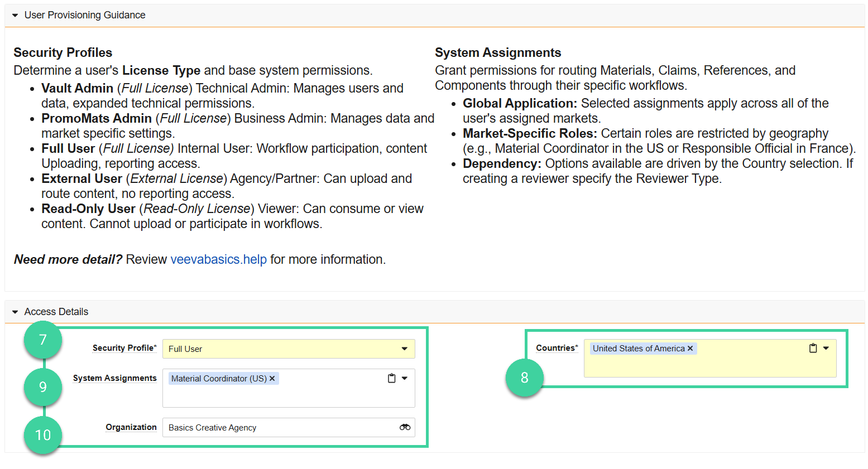Click the Global Application bullet text
Screen dimensions: 868x469
(646, 110)
